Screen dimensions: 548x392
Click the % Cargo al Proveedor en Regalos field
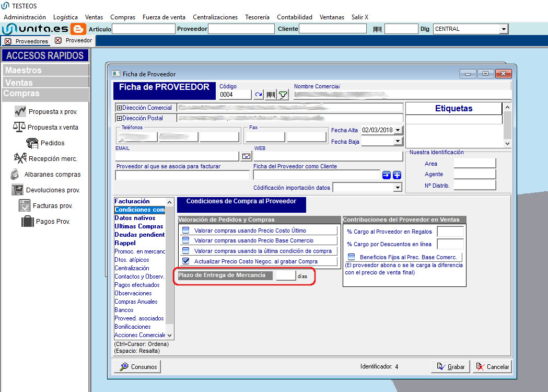pyautogui.click(x=450, y=232)
